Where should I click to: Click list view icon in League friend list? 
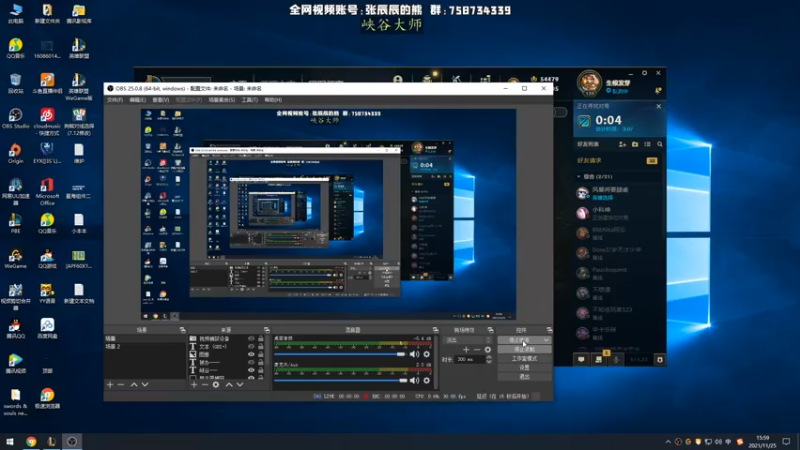pyautogui.click(x=647, y=144)
